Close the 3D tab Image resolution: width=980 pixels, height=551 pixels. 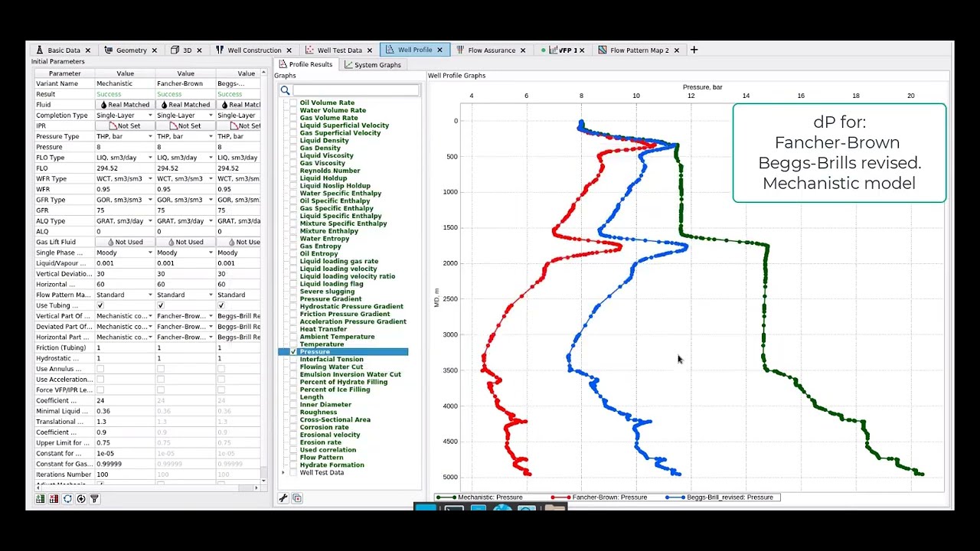[x=199, y=51]
